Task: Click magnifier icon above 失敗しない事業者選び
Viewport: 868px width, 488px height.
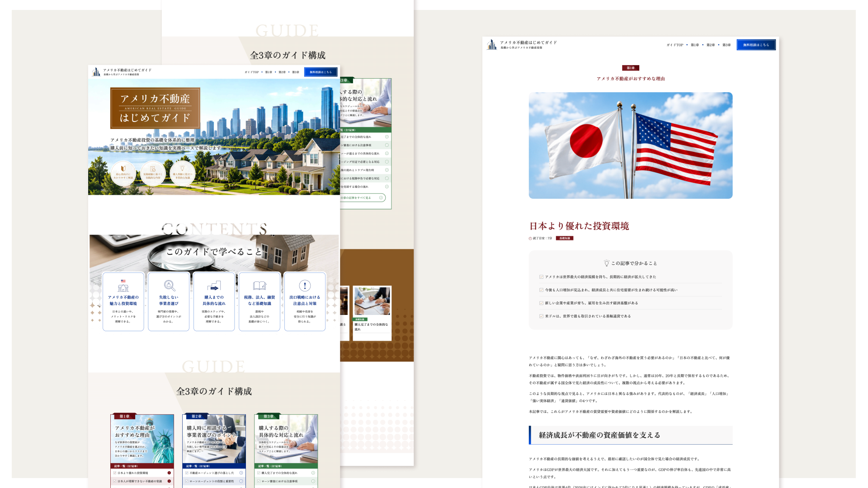Action: click(169, 286)
